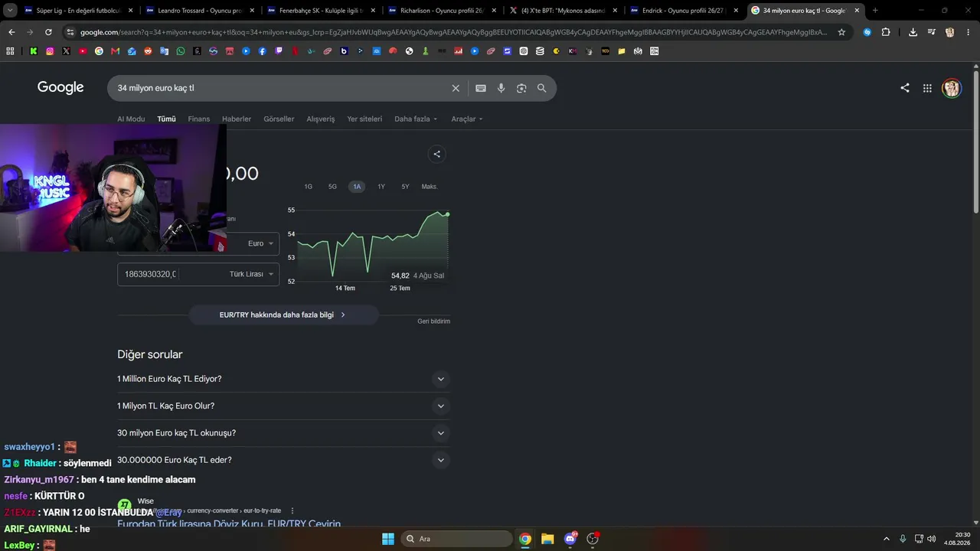Open the 'Daha fazla' search filter dropdown
This screenshot has width=980, height=551.
[416, 119]
